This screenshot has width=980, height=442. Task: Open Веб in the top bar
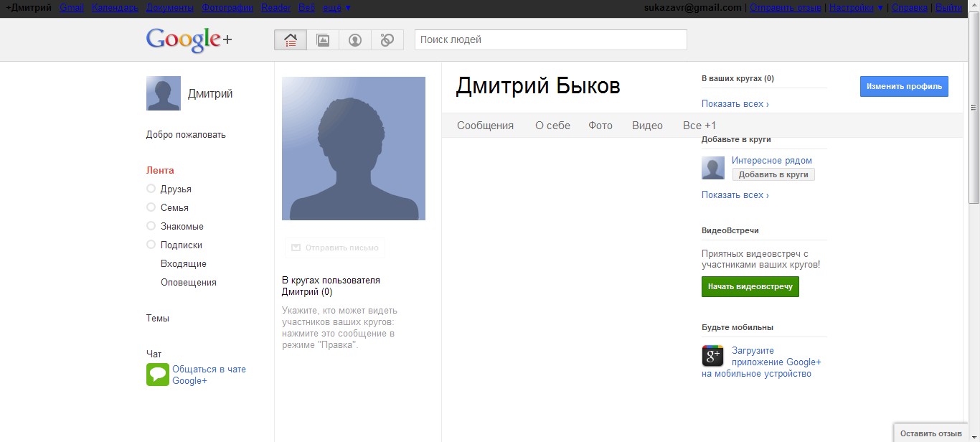tap(306, 8)
